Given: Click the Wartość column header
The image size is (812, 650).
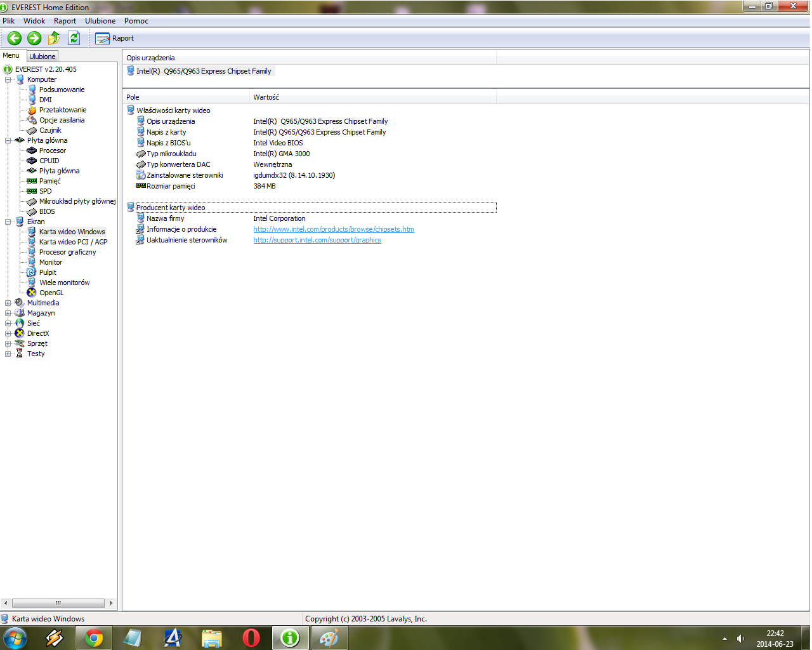Looking at the screenshot, I should [374, 97].
